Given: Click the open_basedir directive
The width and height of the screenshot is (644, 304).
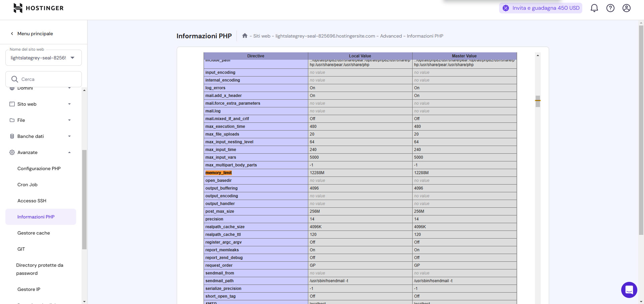Looking at the screenshot, I should coord(218,181).
